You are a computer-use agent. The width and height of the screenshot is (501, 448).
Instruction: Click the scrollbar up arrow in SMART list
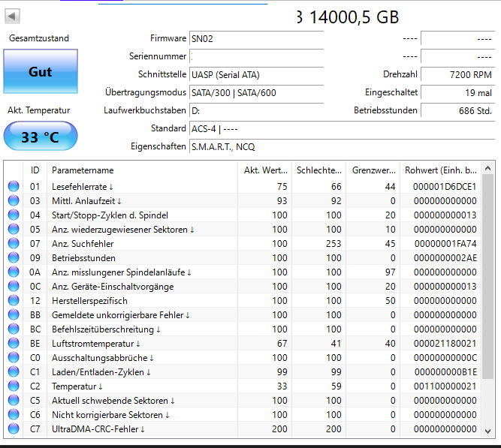coord(487,168)
